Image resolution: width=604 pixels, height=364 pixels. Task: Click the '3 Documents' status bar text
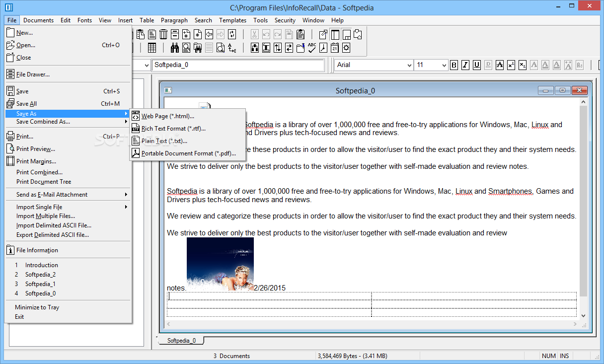coord(231,356)
